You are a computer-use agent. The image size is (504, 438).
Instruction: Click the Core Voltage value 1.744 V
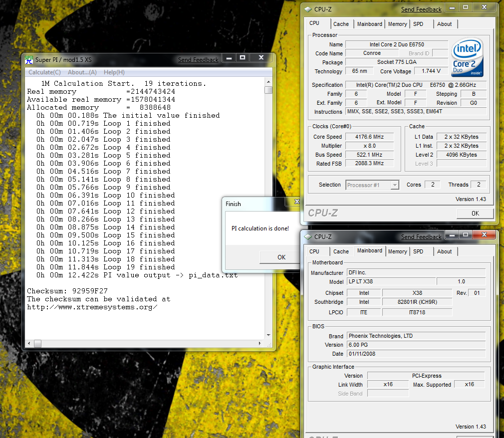pos(431,71)
